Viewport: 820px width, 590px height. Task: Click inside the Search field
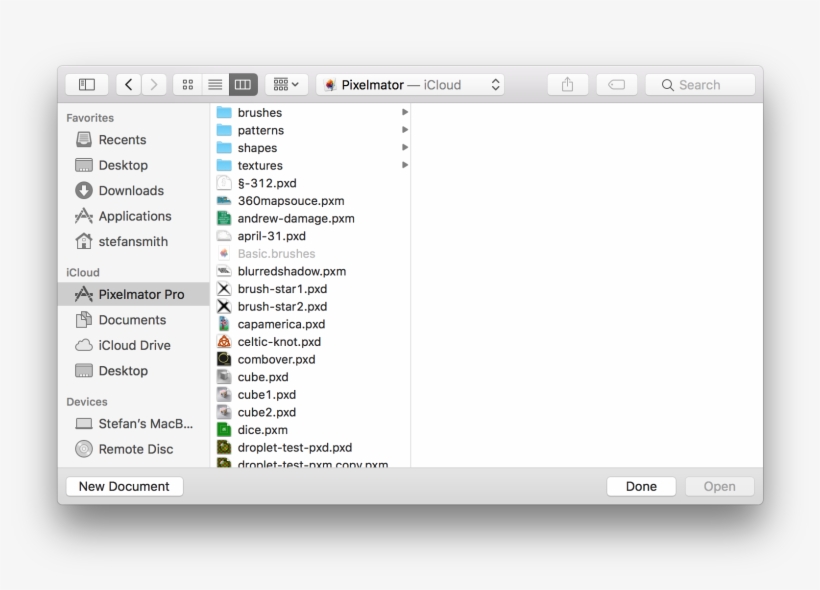699,84
